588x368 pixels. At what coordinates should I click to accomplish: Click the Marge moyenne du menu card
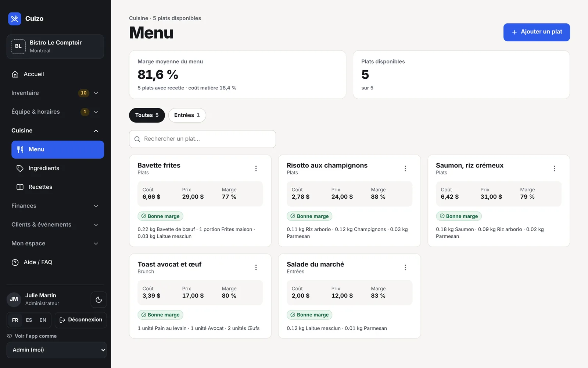pyautogui.click(x=237, y=75)
